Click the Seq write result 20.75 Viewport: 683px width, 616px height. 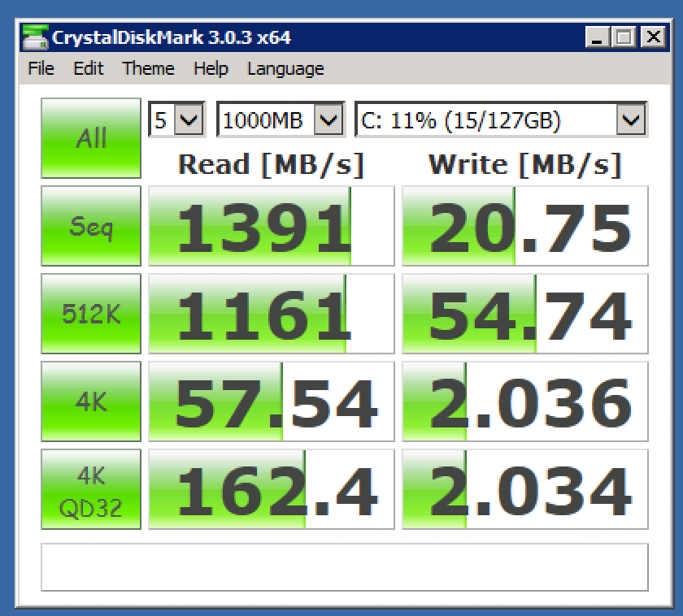click(525, 226)
